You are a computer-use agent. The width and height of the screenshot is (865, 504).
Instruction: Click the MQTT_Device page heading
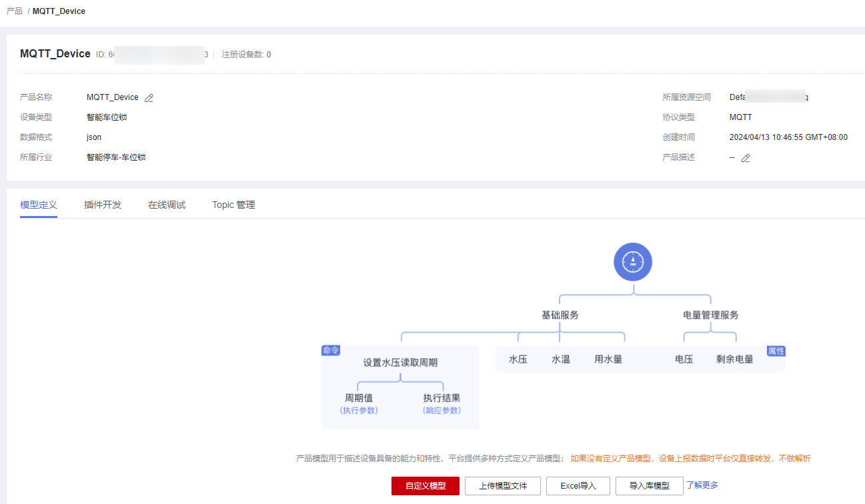point(55,54)
